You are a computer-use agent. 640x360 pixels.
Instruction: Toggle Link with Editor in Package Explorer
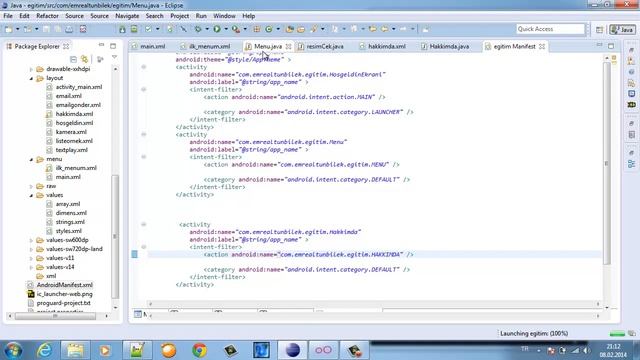84,60
